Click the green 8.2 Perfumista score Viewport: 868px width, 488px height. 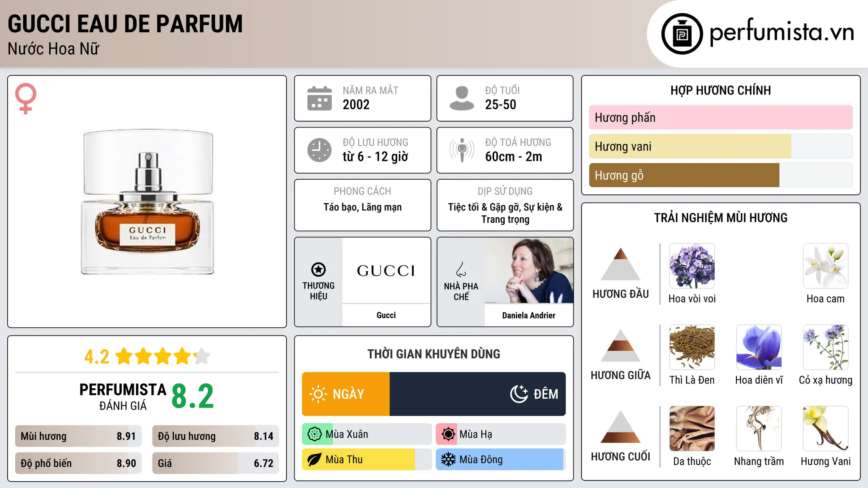click(193, 396)
